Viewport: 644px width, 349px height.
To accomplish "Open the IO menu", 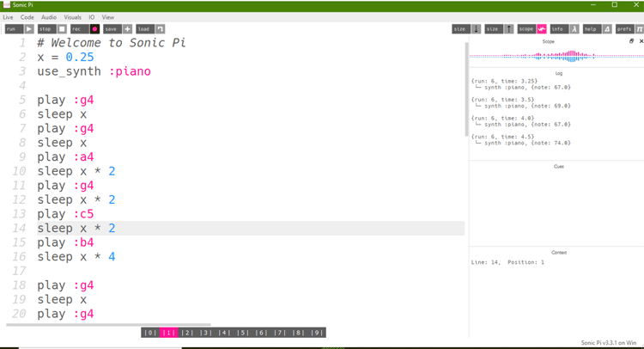I will (92, 17).
